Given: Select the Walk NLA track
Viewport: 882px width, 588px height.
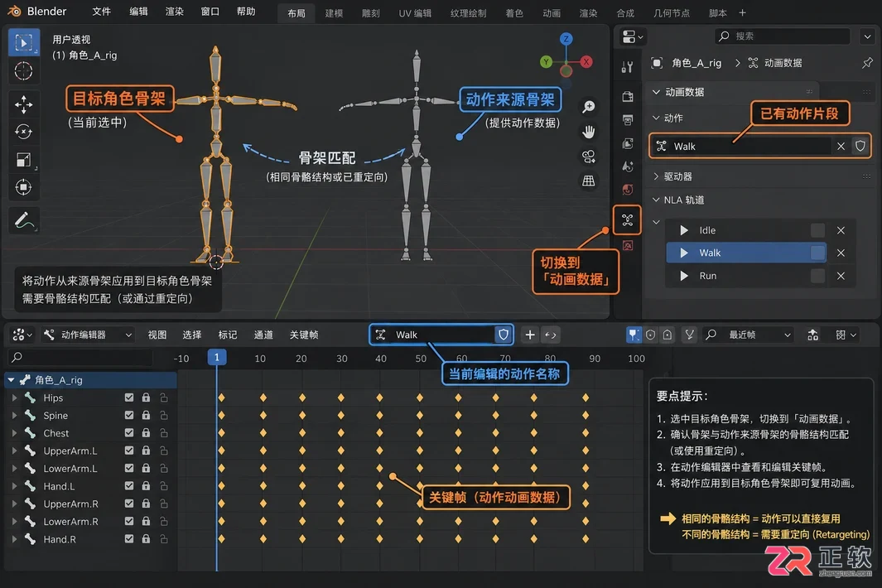Looking at the screenshot, I should click(746, 253).
